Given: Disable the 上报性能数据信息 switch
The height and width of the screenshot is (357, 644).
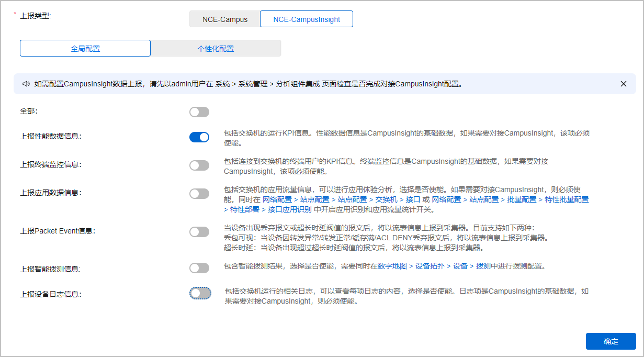Looking at the screenshot, I should pos(199,137).
